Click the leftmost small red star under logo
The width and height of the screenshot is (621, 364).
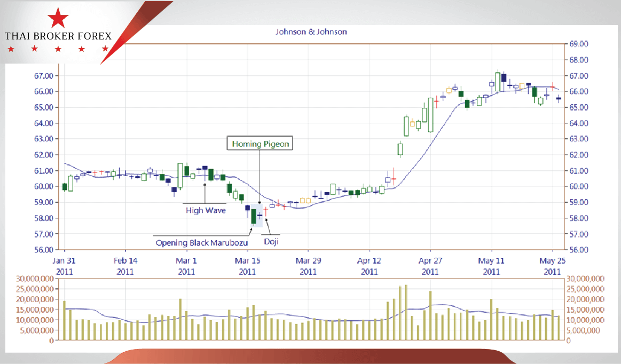click(11, 49)
